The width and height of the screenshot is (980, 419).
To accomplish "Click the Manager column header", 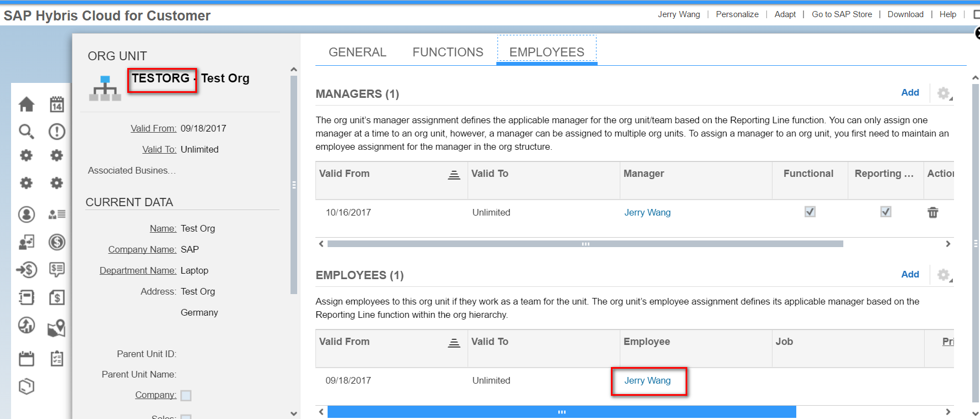I will [696, 180].
